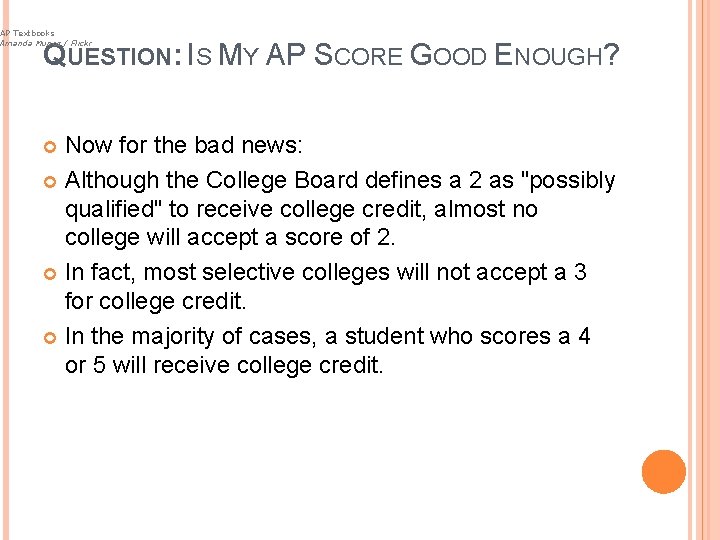Click the bullet beside "Now for the bad news"
Screen dimensions: 720x540
(x=50, y=147)
